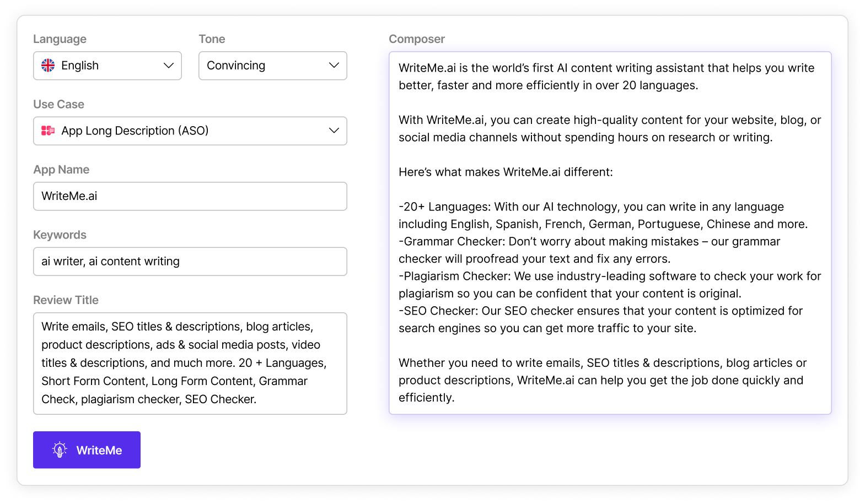
Task: Click the UK flag icon in Language field
Action: 48,66
